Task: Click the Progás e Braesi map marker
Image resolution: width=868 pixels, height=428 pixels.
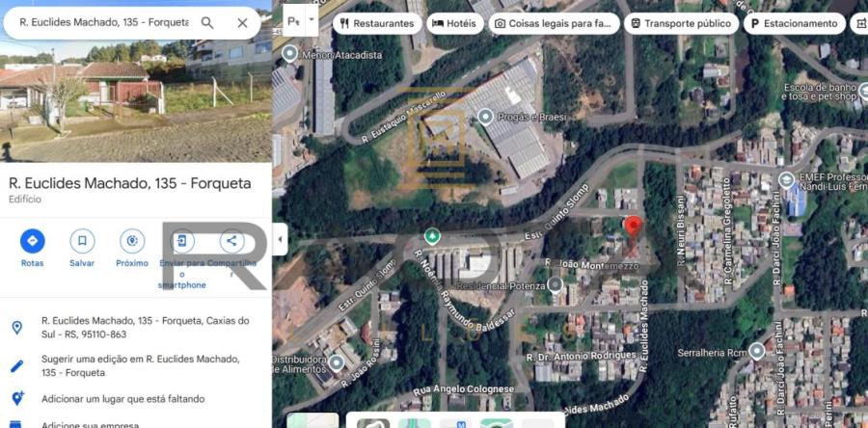Action: pyautogui.click(x=485, y=117)
